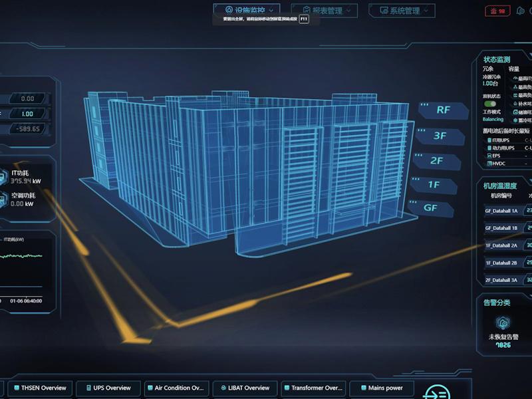
Task: Click the red alarm count badge 98
Action: coord(497,11)
